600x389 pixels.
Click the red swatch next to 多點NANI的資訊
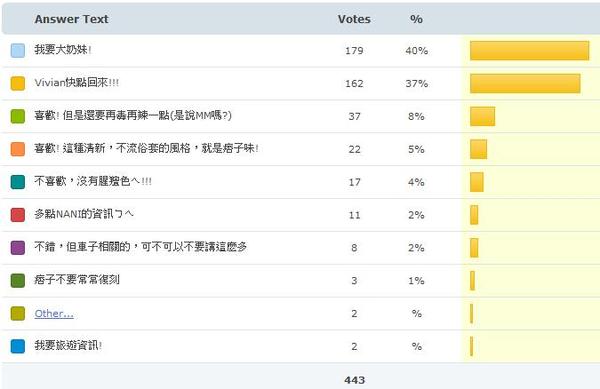pos(18,215)
